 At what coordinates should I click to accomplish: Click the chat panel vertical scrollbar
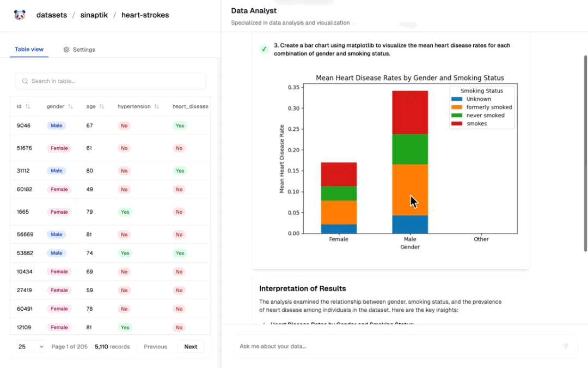[585, 153]
